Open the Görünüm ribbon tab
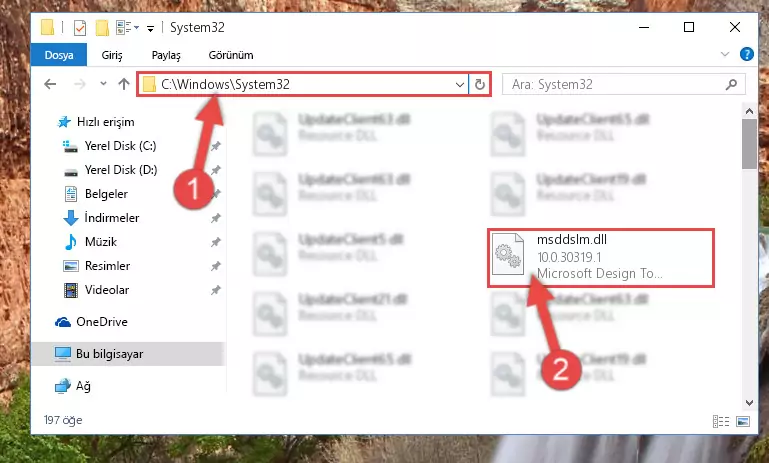The image size is (769, 463). click(x=231, y=55)
